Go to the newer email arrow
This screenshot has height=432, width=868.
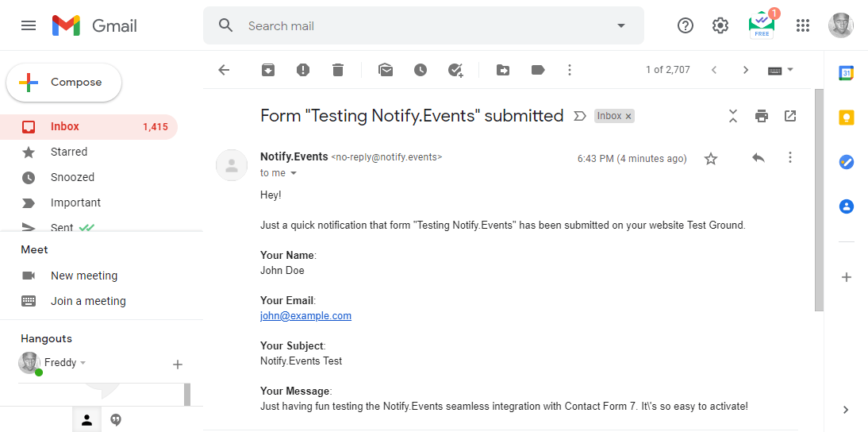pos(714,70)
